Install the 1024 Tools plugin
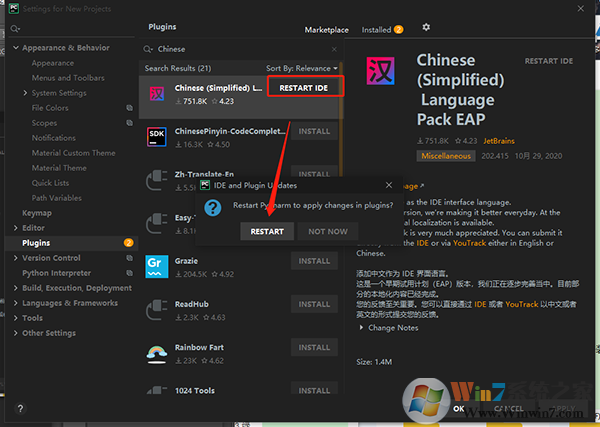Image resolution: width=600 pixels, height=427 pixels. 314,390
